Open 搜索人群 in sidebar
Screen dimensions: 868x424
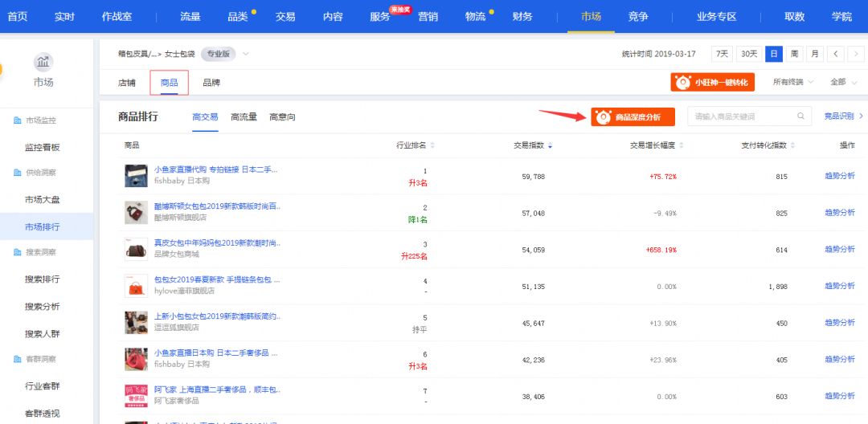42,333
